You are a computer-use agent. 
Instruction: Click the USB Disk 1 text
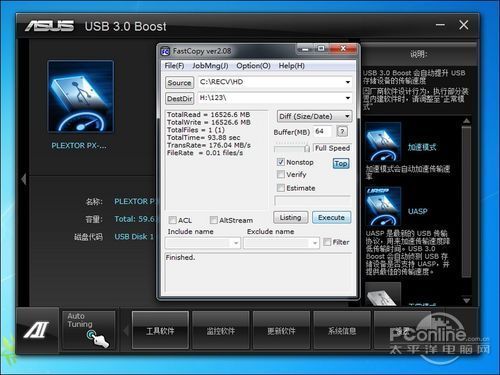click(x=134, y=237)
